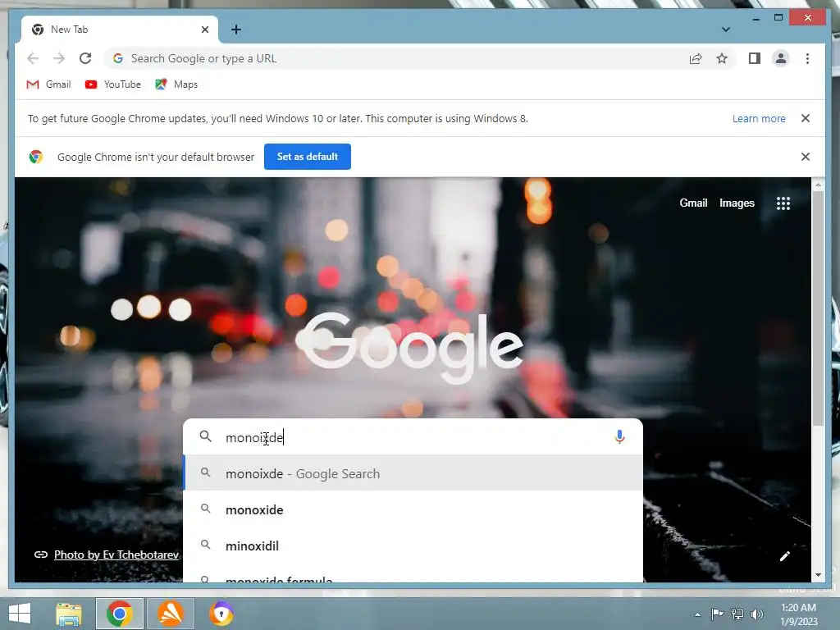Click the Chrome taskbar icon

point(120,614)
